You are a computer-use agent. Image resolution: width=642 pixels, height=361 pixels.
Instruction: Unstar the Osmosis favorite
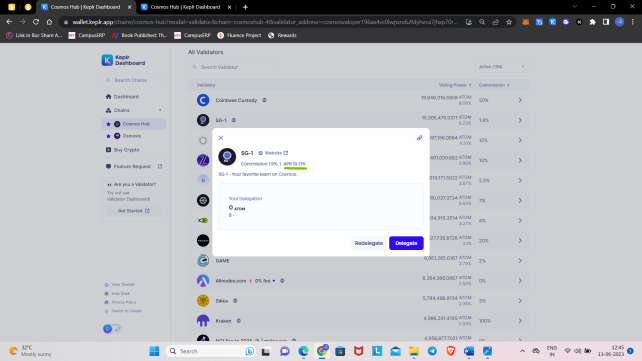(x=108, y=136)
